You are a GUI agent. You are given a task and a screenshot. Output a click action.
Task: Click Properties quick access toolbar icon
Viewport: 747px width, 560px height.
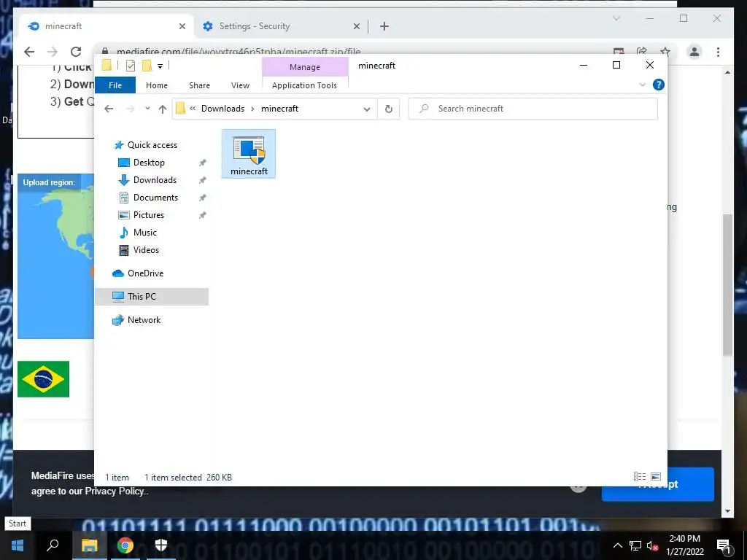click(x=130, y=66)
